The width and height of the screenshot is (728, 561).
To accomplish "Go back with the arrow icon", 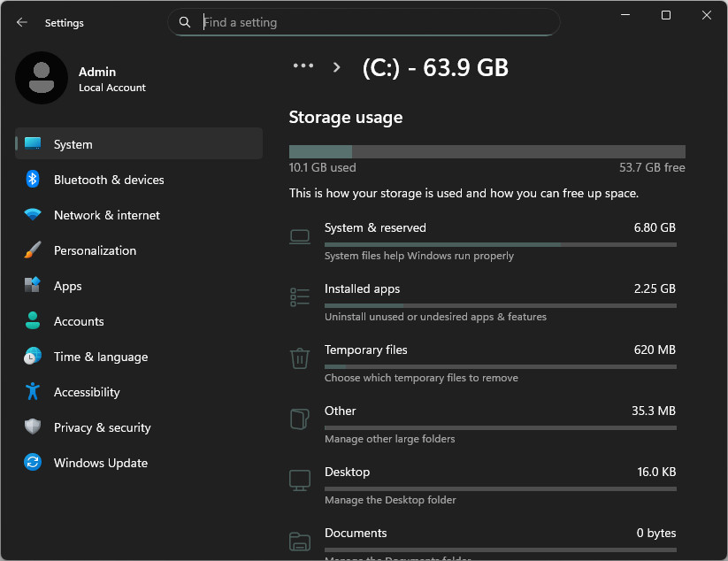I will [22, 22].
